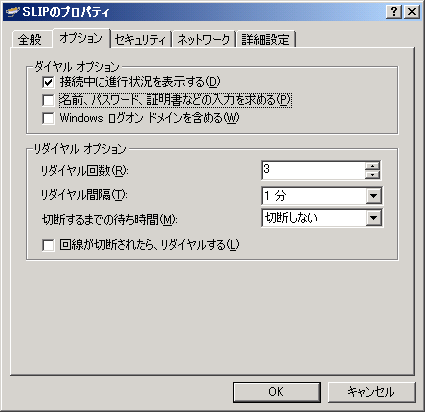Open the 切断するまでの待ち時間 dropdown arrow
This screenshot has width=425, height=412.
pos(373,218)
